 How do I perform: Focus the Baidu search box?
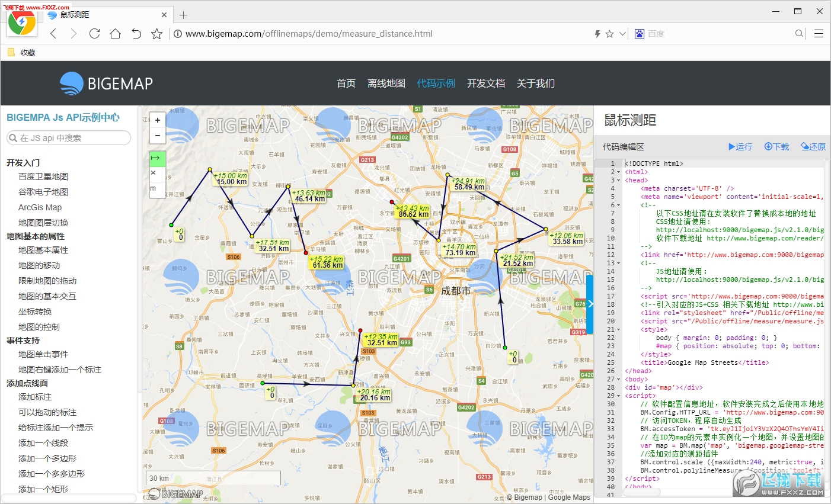718,34
